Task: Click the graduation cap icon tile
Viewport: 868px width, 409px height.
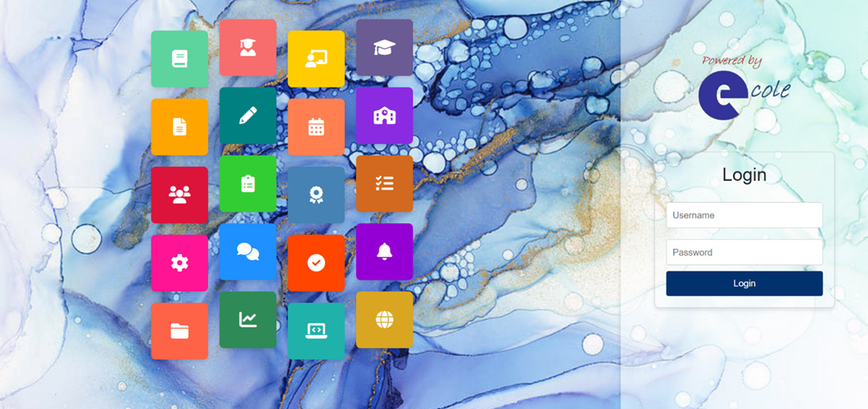Action: click(x=384, y=48)
